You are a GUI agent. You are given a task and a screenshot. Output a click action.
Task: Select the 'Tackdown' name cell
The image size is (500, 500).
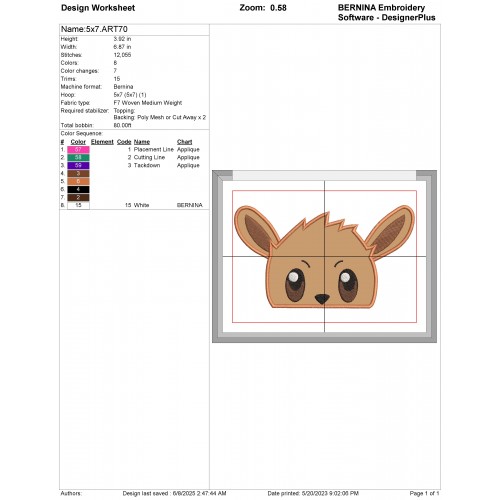(x=147, y=166)
